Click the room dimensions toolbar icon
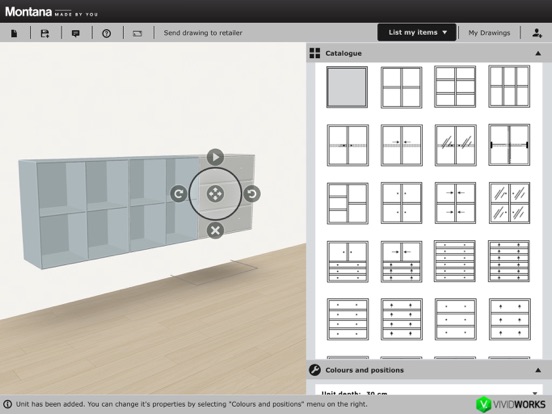Viewport: 552px width, 414px height. (x=137, y=33)
